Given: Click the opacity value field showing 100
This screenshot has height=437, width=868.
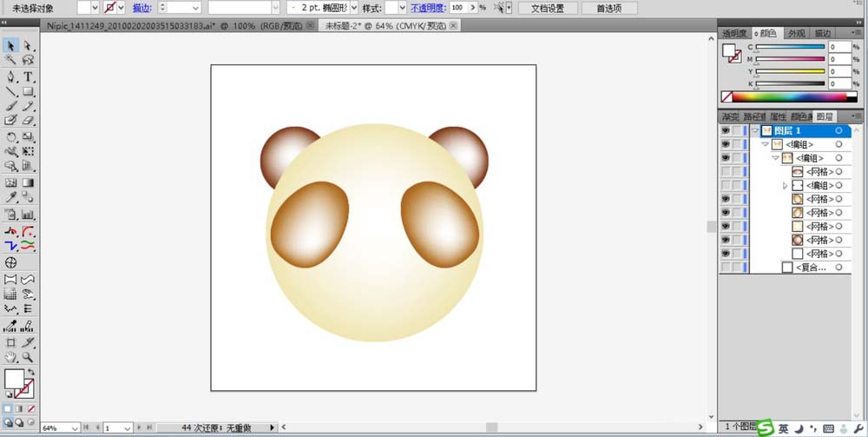Looking at the screenshot, I should pyautogui.click(x=458, y=8).
